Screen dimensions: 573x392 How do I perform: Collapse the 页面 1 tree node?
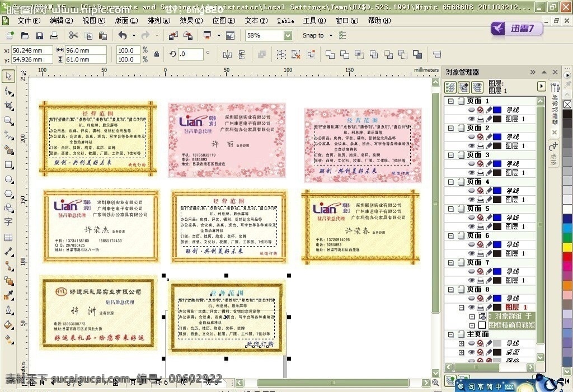pos(450,101)
